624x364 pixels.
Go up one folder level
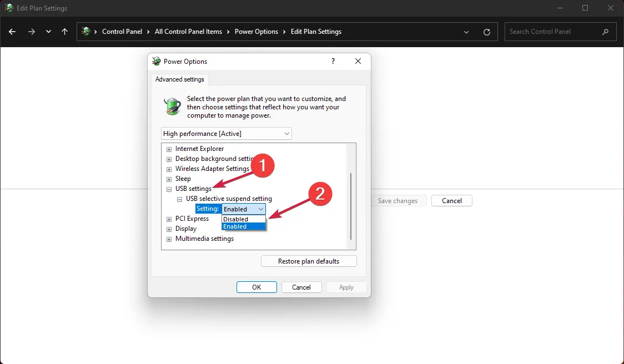[x=65, y=32]
